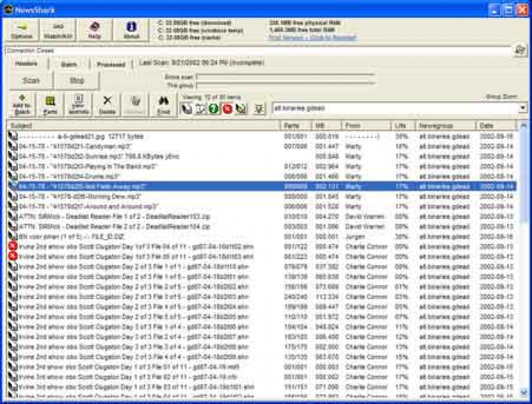
Task: Click the red error icon of File 04 of 11 row
Action: click(x=13, y=247)
